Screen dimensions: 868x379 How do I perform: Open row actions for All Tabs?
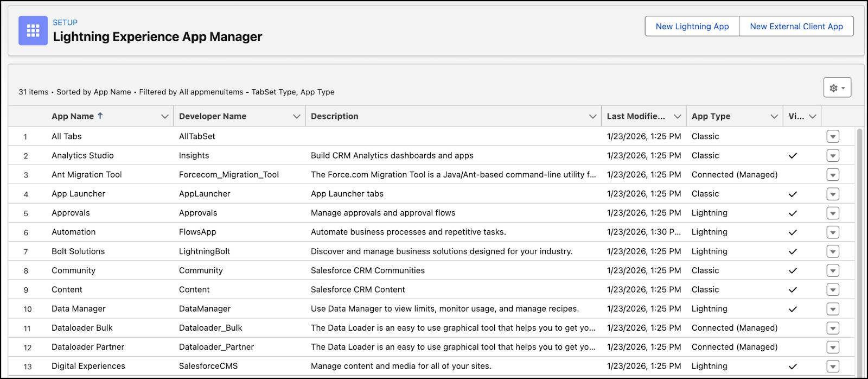coord(833,136)
